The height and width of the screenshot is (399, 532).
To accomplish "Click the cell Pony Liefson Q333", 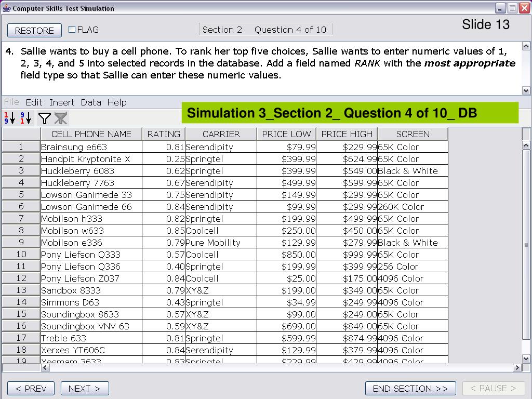I will coord(91,255).
